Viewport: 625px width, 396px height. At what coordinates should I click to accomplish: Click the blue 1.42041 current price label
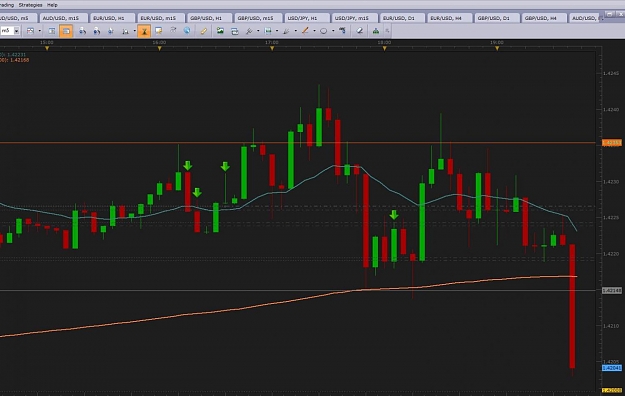(x=611, y=368)
